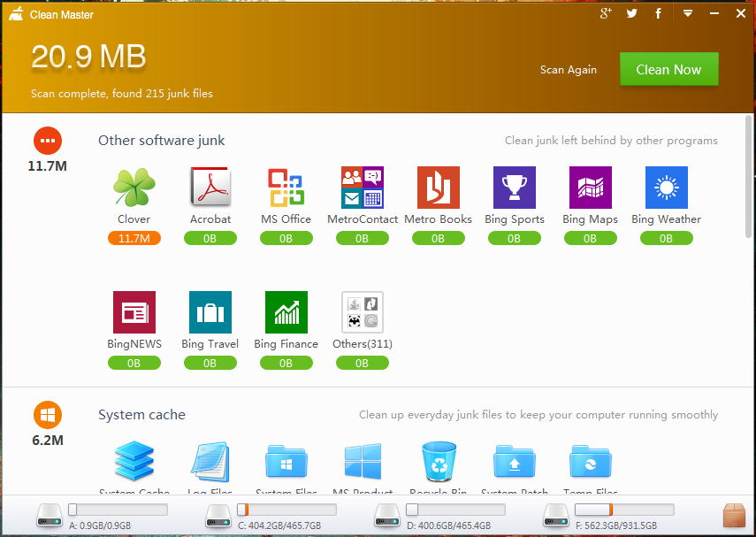
Task: Click the Metro Books icon
Action: [438, 188]
